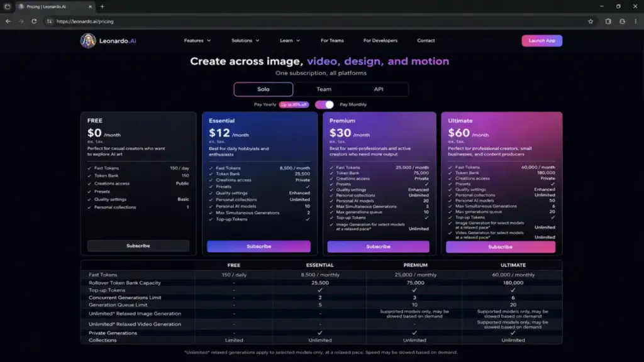Click the ESSENTIAL column header in table

coord(319,265)
